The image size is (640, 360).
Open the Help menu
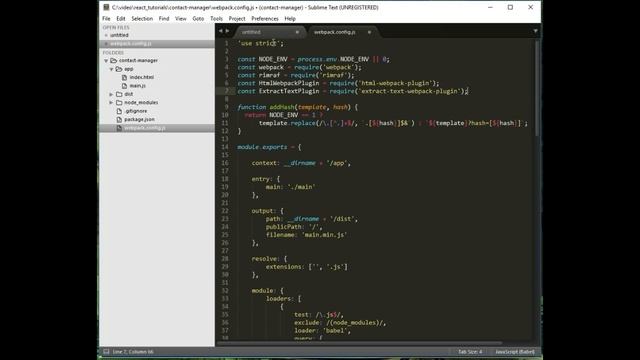coord(290,19)
